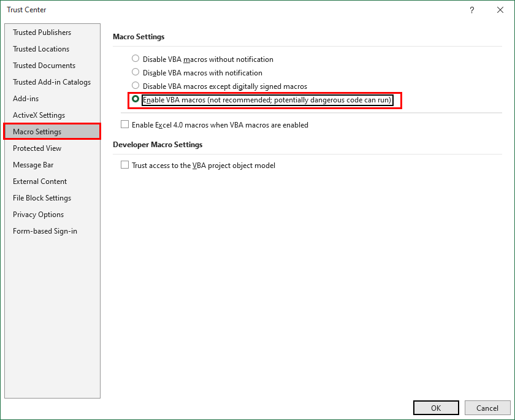Open Trusted Locations section

(x=52, y=49)
